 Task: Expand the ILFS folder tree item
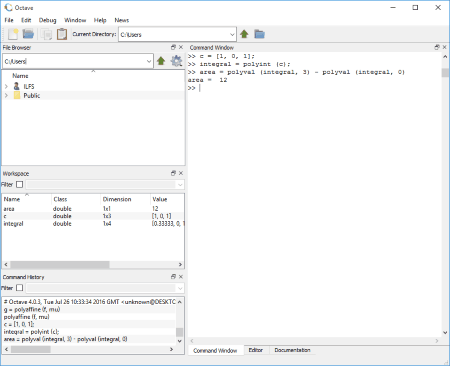[x=6, y=86]
